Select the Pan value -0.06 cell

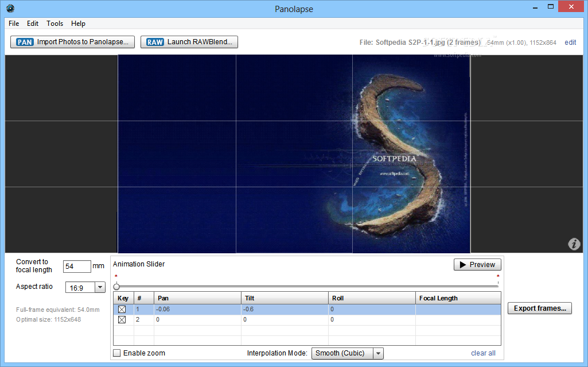point(197,309)
